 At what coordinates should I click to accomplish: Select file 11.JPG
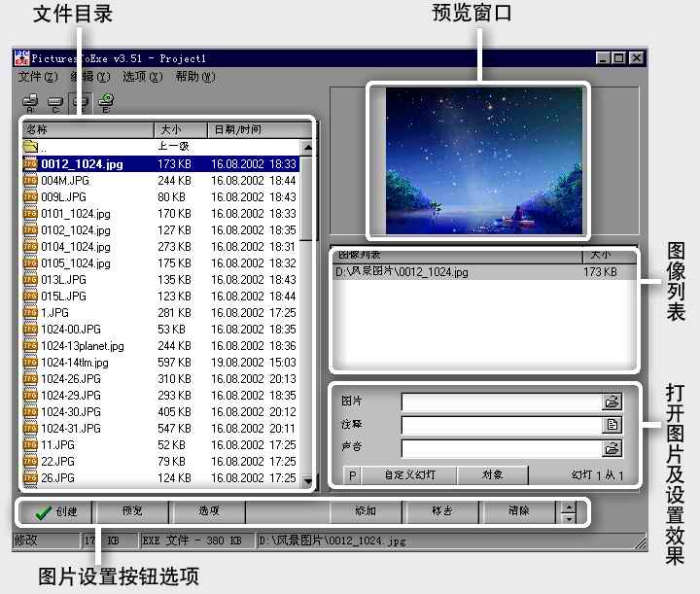point(161,444)
